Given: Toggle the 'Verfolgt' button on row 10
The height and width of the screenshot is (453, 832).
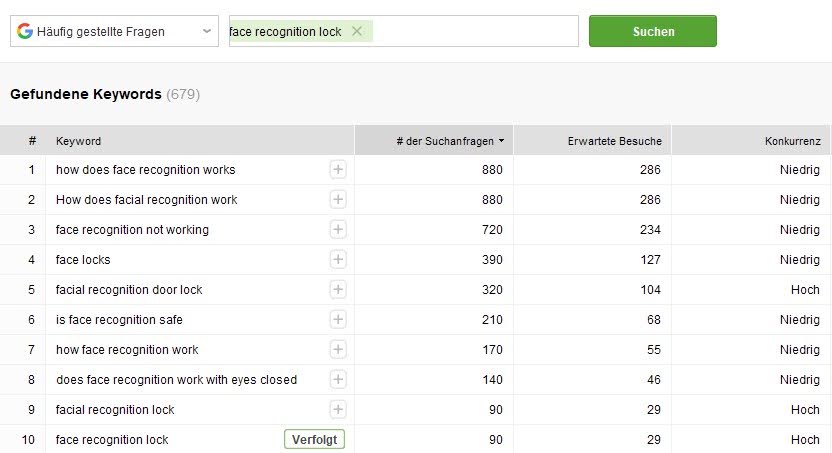Looking at the screenshot, I should coord(314,440).
